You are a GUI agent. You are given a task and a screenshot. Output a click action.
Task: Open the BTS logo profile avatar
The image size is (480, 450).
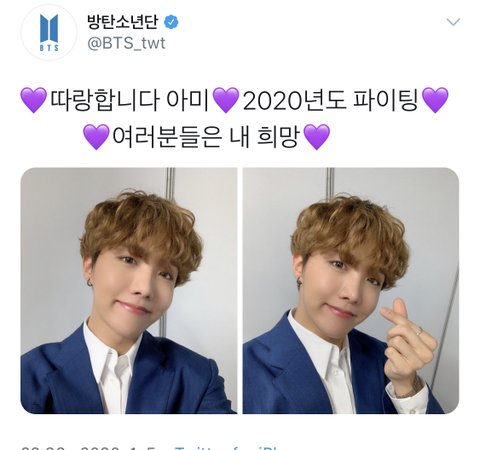click(x=49, y=32)
